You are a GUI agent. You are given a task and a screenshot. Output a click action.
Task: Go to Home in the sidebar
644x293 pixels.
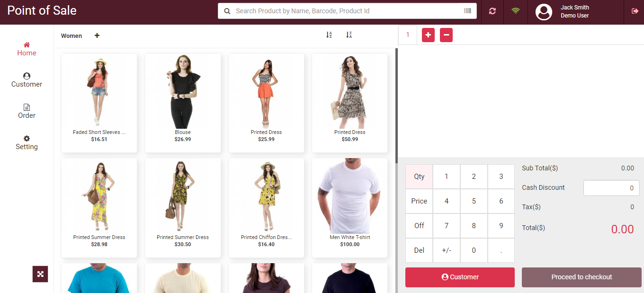point(27,49)
